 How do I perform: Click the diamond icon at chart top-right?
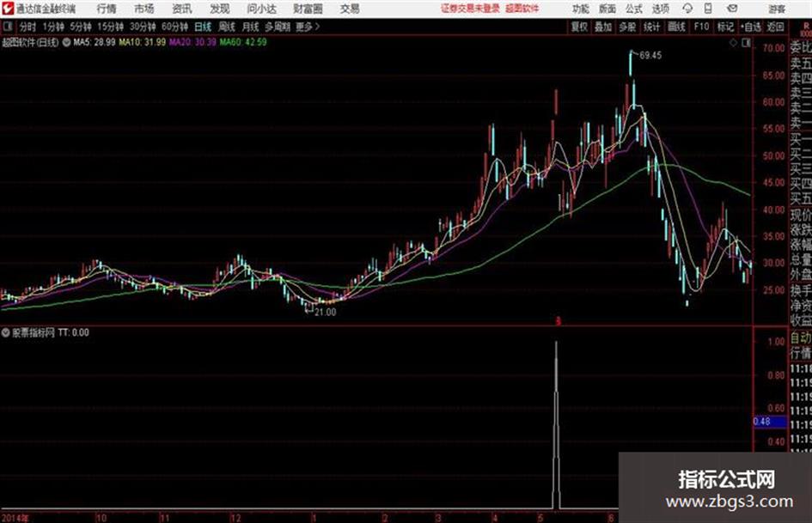click(x=733, y=44)
